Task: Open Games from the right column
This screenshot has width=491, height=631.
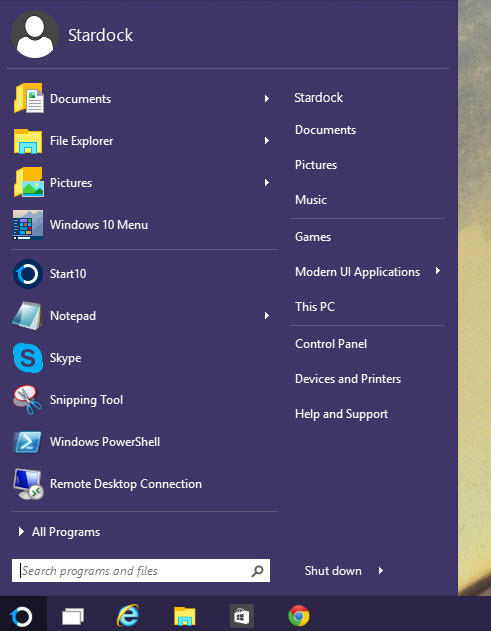Action: point(313,237)
